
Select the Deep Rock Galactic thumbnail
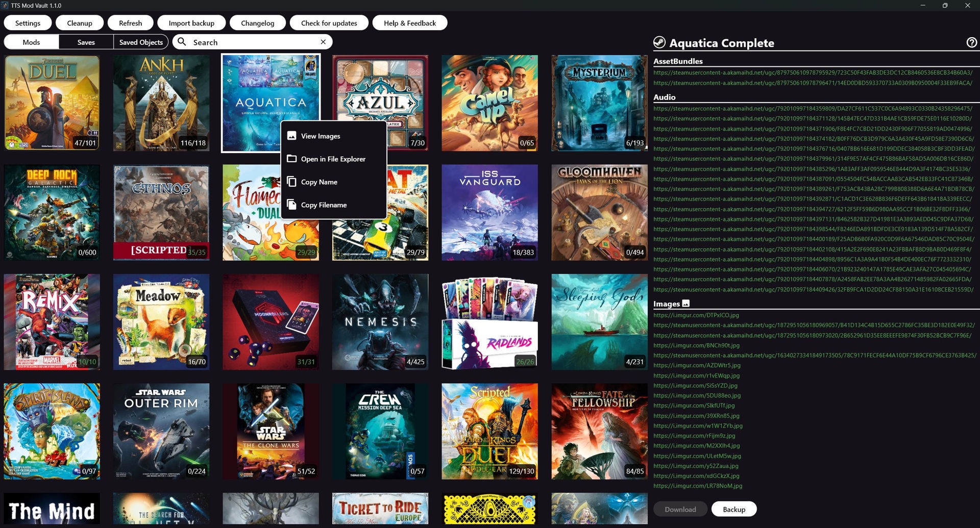[x=52, y=212]
